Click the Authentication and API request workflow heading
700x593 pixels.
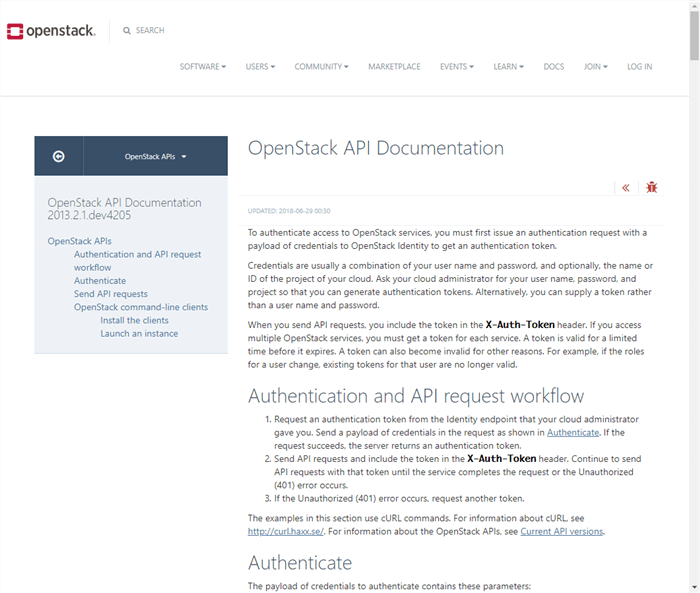click(416, 396)
